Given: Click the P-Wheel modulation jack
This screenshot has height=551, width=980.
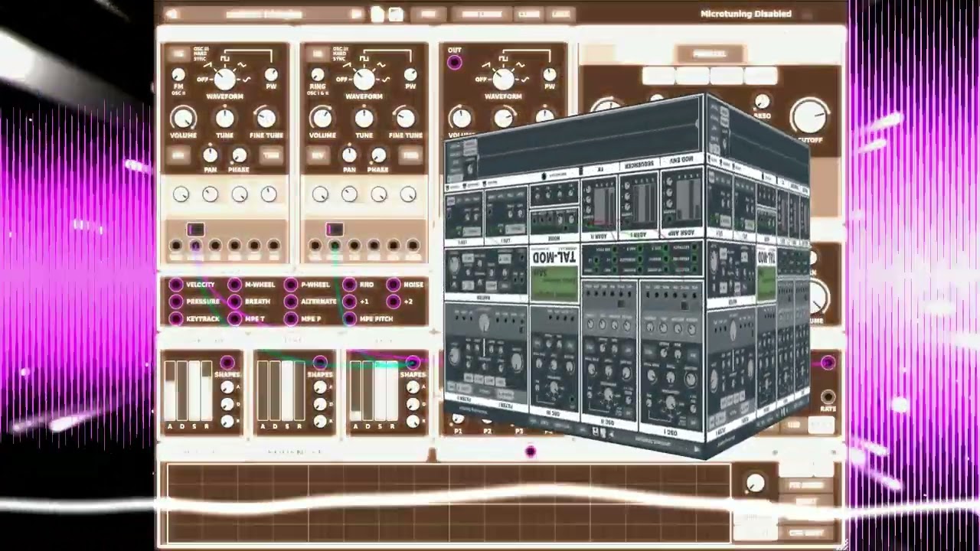Looking at the screenshot, I should pos(291,285).
